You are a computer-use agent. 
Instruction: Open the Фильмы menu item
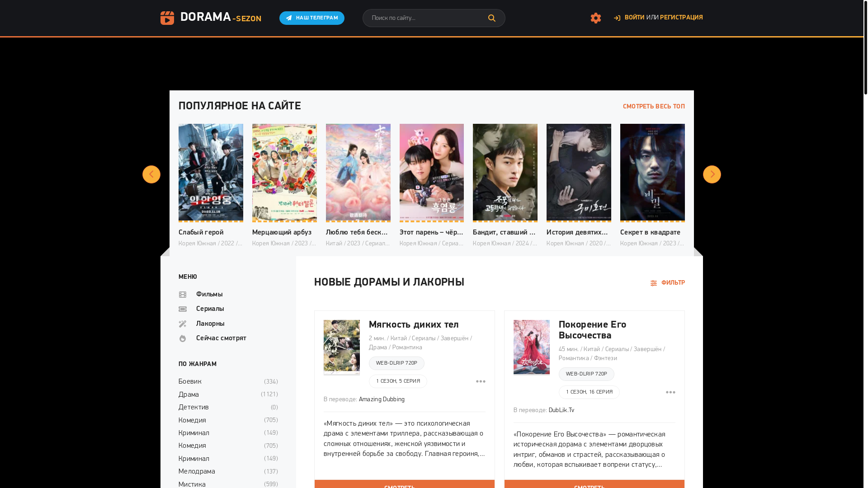coord(209,295)
